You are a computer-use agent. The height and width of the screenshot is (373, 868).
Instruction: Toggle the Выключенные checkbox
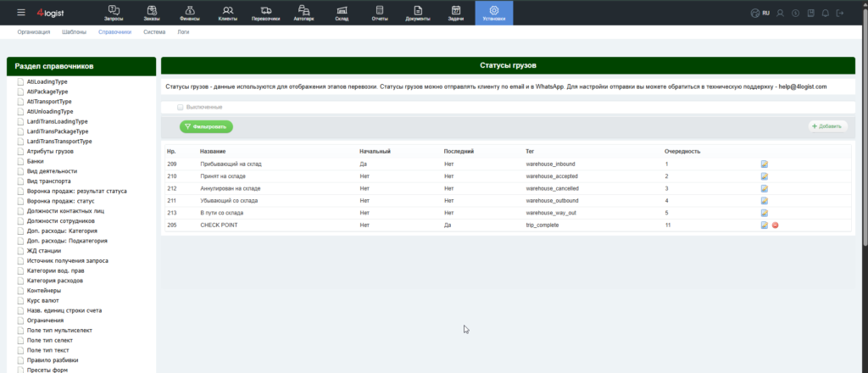pyautogui.click(x=180, y=107)
